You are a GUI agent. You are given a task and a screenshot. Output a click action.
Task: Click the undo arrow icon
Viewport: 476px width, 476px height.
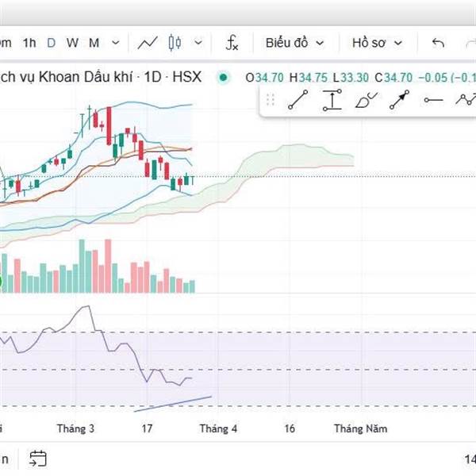pyautogui.click(x=438, y=43)
